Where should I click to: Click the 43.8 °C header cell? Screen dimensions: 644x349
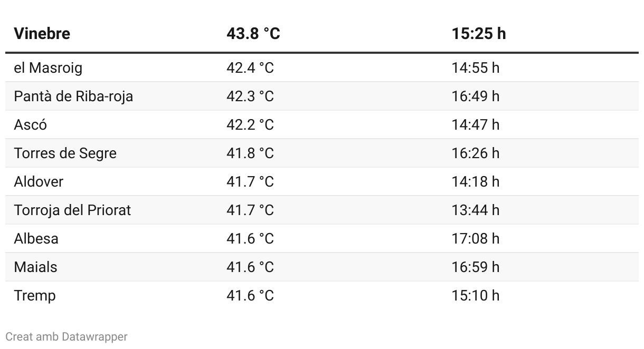[x=253, y=34]
